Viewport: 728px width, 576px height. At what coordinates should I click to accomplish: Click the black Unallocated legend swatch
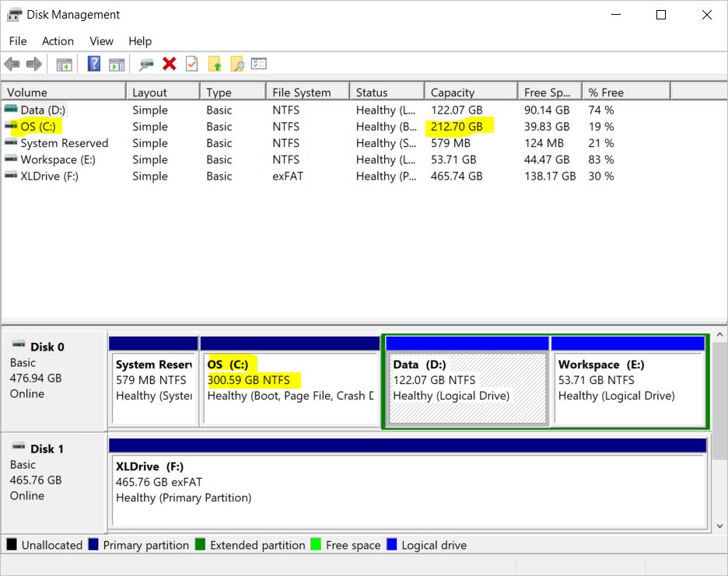[12, 544]
